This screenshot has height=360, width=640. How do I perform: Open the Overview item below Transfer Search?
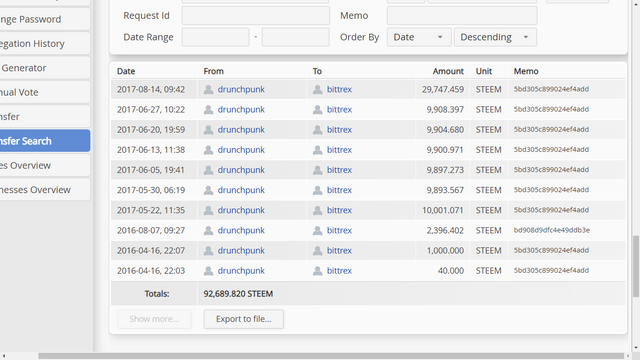click(x=44, y=165)
